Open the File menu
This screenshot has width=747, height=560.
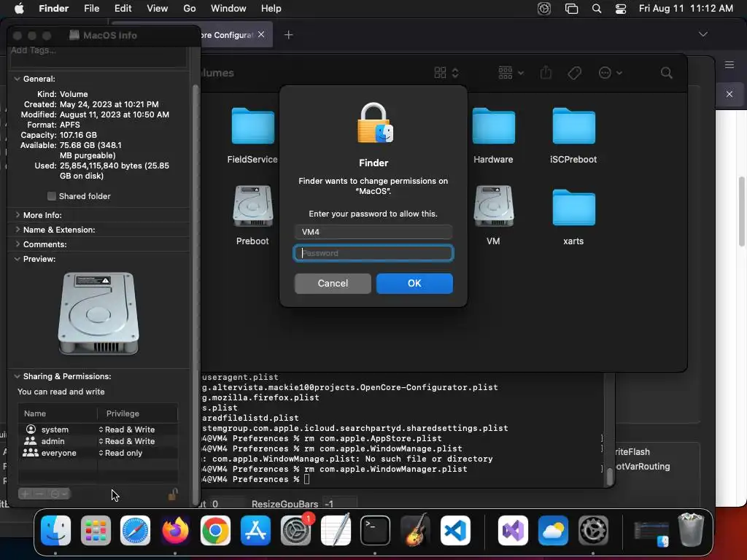(x=91, y=9)
